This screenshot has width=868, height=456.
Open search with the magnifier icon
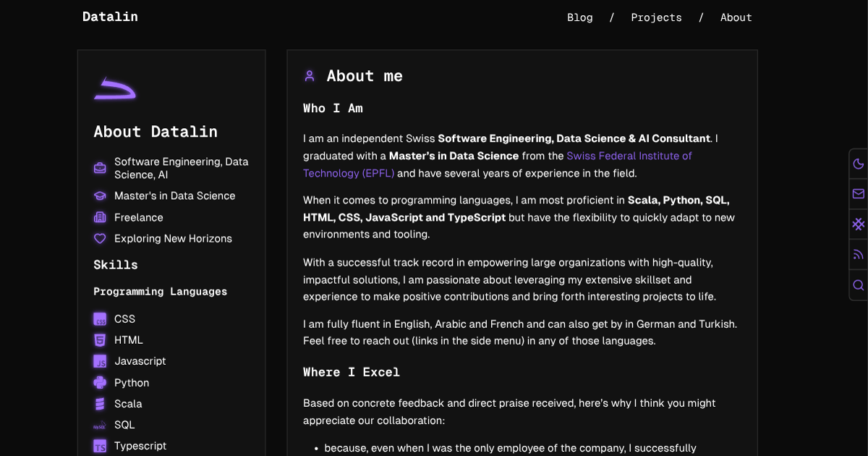859,285
